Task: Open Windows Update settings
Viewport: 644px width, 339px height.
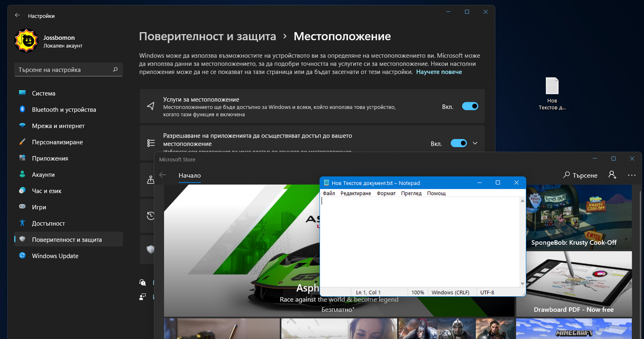Action: click(68, 256)
